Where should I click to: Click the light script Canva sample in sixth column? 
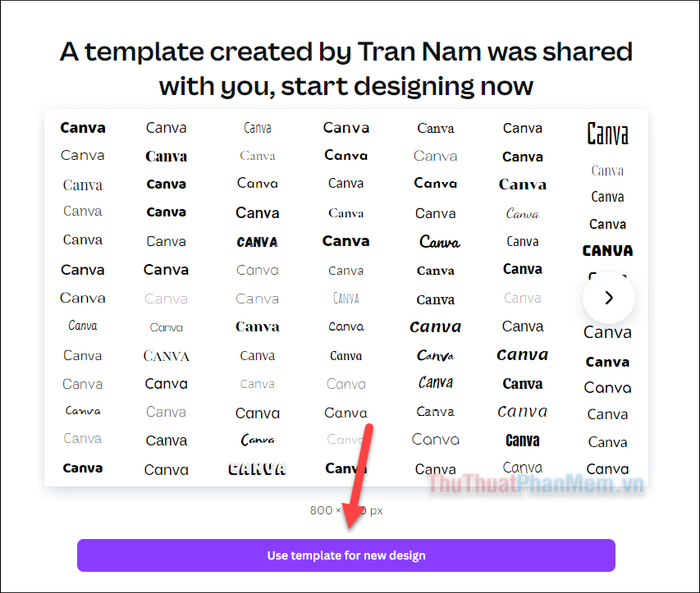pyautogui.click(x=522, y=213)
